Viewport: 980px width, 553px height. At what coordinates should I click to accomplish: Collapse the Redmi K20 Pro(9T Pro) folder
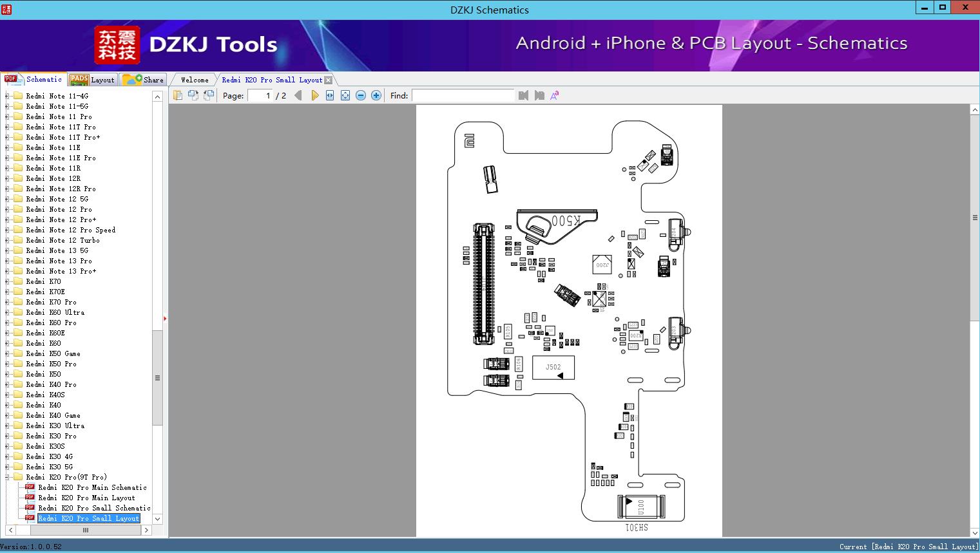7,477
